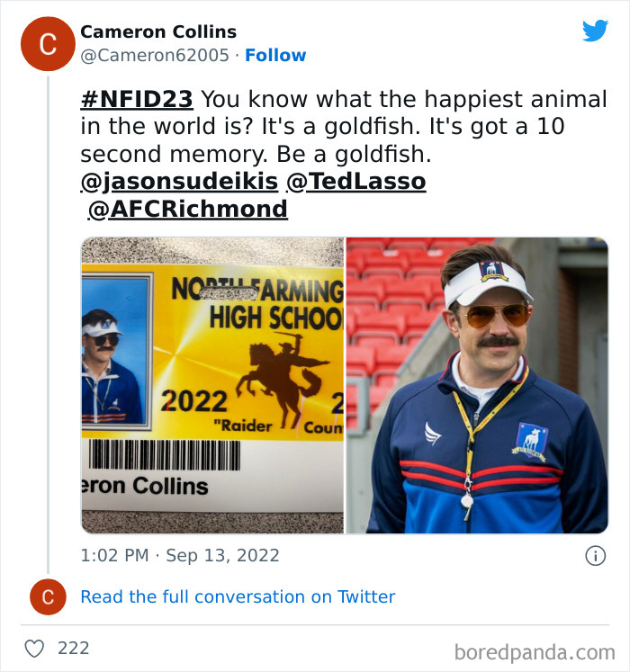630x672 pixels.
Task: Open the @TedLasso mention
Action: point(355,182)
